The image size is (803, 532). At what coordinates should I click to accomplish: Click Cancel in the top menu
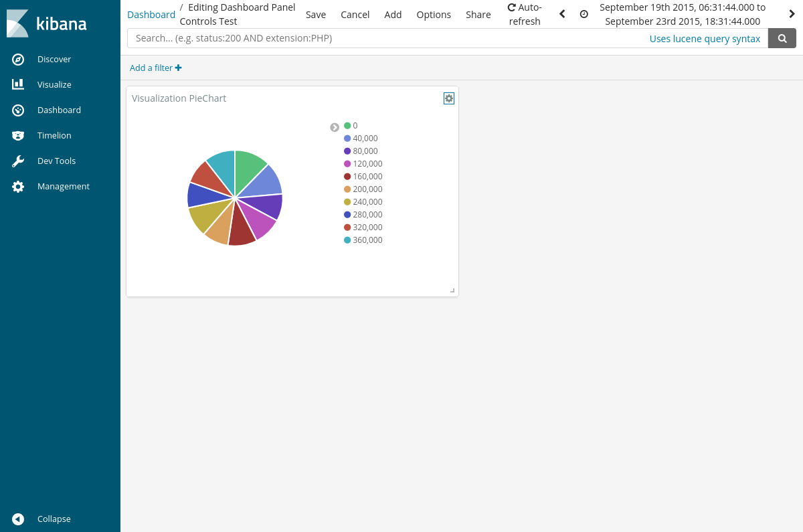(355, 15)
